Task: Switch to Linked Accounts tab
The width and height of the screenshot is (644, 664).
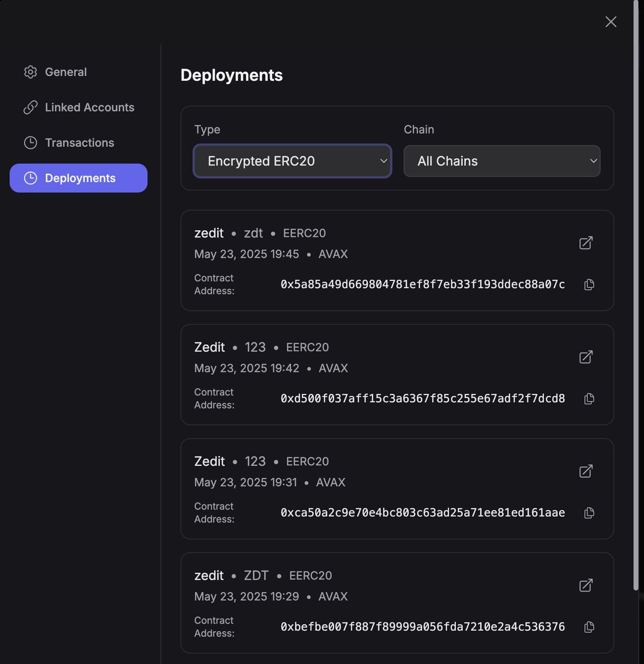Action: pos(79,107)
